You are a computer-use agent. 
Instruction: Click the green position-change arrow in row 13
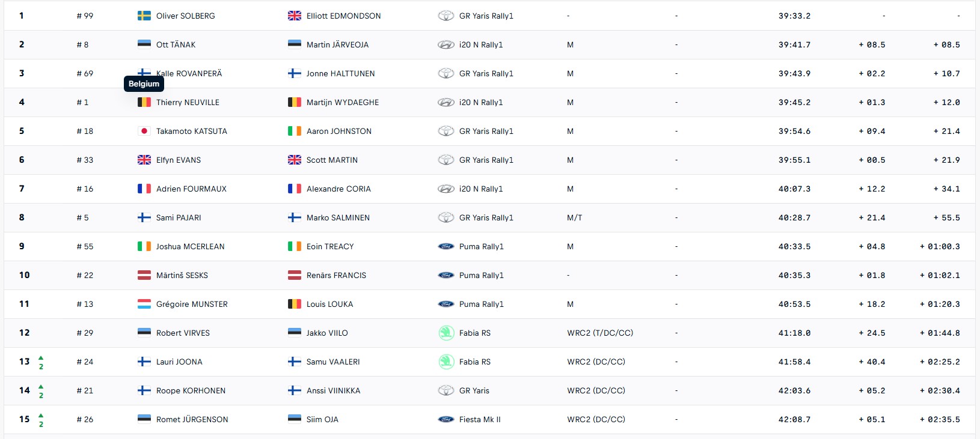coord(41,358)
